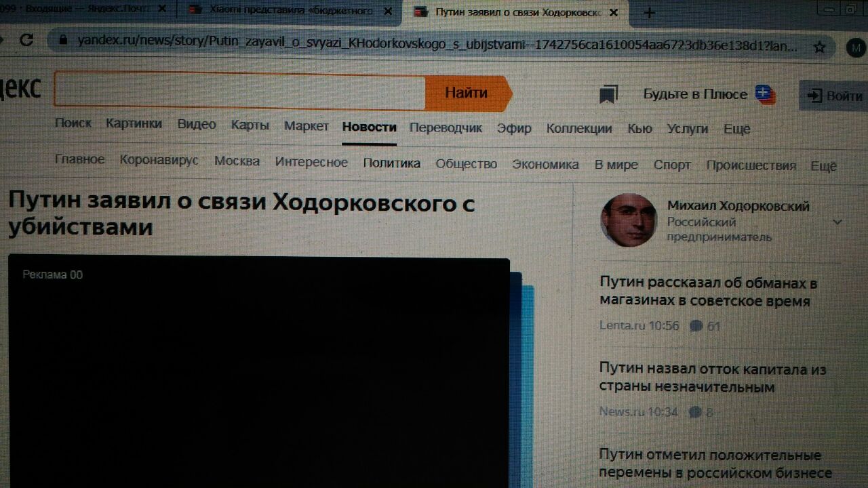Go to Спорт news category

click(x=672, y=165)
